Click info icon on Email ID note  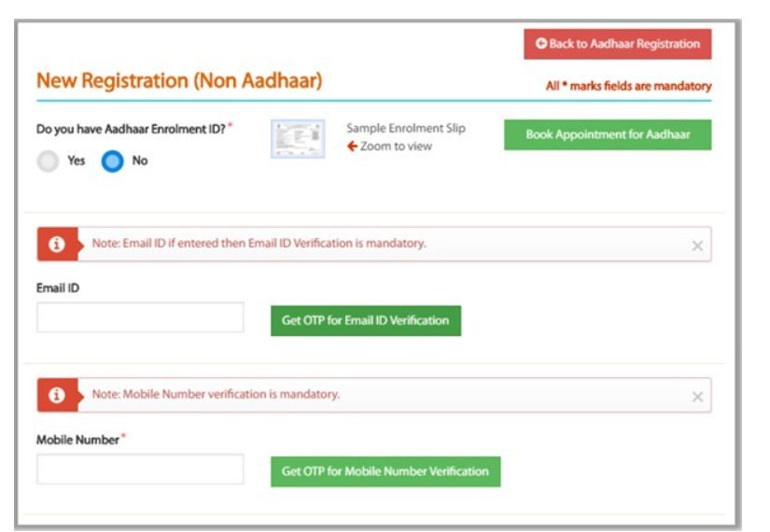pyautogui.click(x=57, y=244)
